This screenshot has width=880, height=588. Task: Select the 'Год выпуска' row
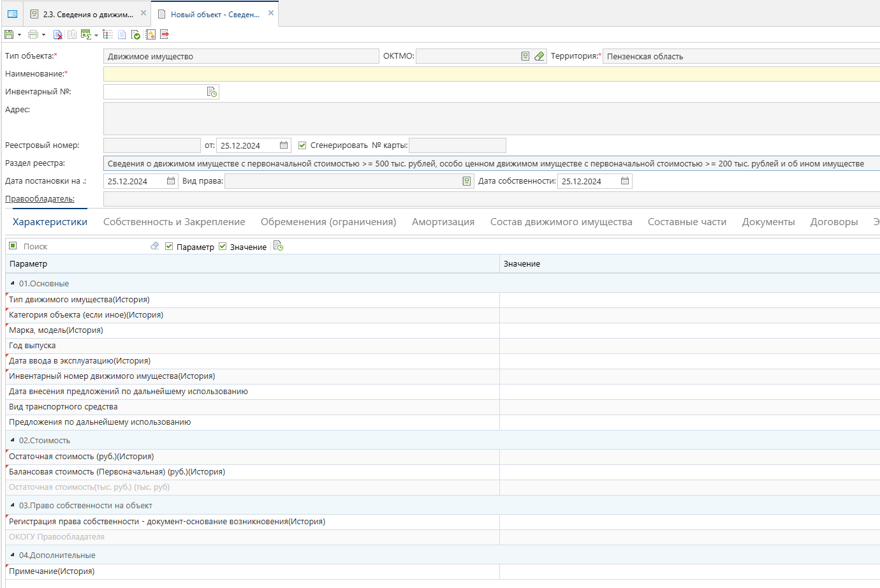coord(443,346)
